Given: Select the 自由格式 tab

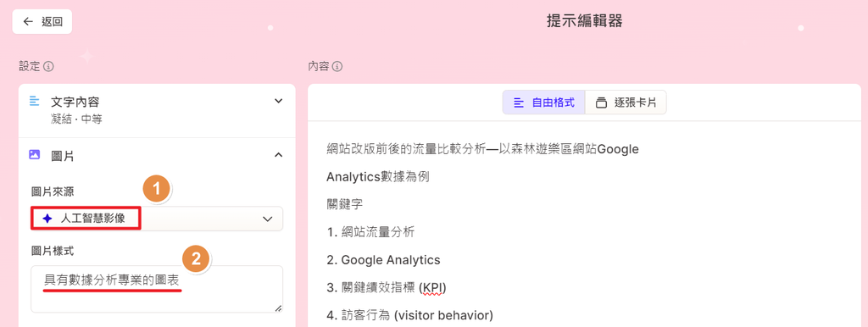Looking at the screenshot, I should pyautogui.click(x=543, y=103).
